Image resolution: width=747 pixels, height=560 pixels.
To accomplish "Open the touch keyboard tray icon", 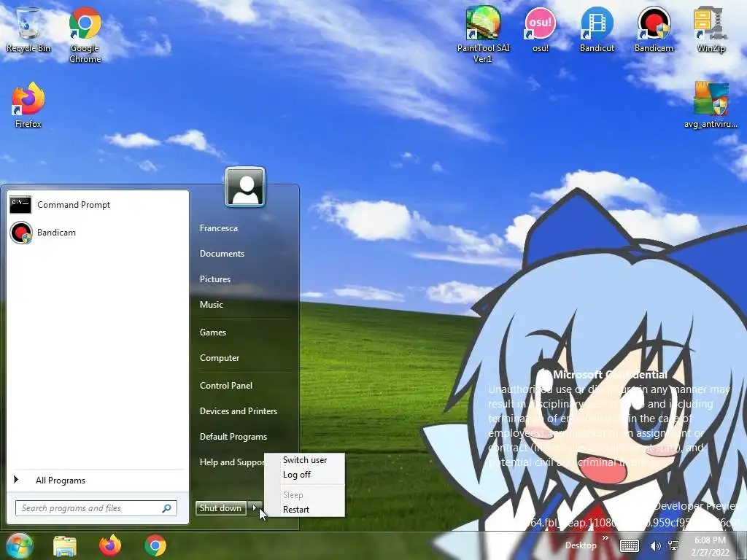I will pyautogui.click(x=630, y=545).
